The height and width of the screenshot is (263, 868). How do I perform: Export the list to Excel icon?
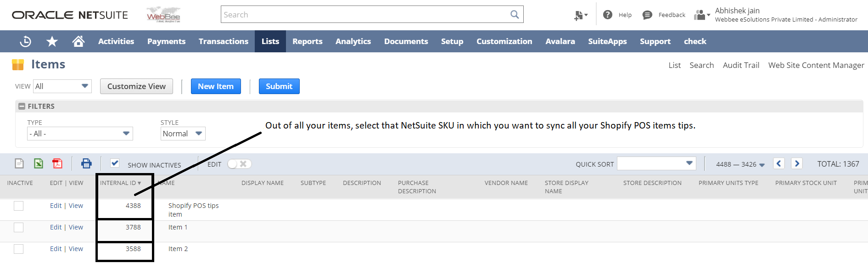click(x=39, y=163)
